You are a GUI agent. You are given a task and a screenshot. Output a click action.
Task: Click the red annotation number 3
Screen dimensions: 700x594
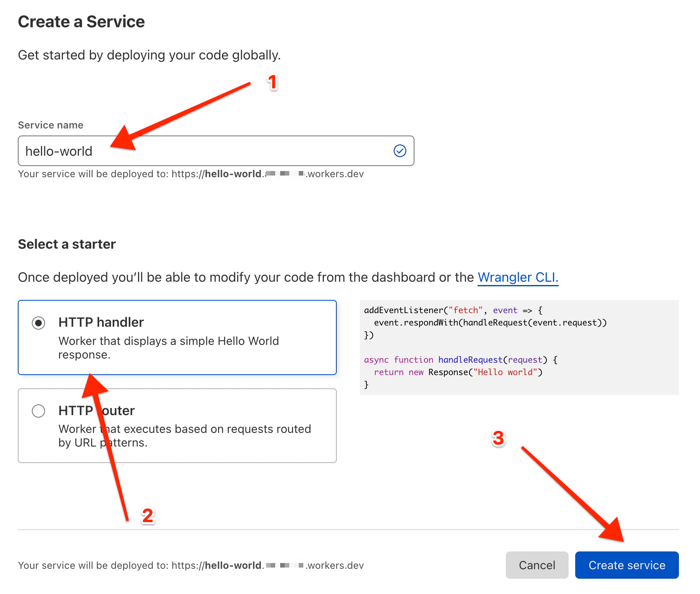click(x=498, y=438)
